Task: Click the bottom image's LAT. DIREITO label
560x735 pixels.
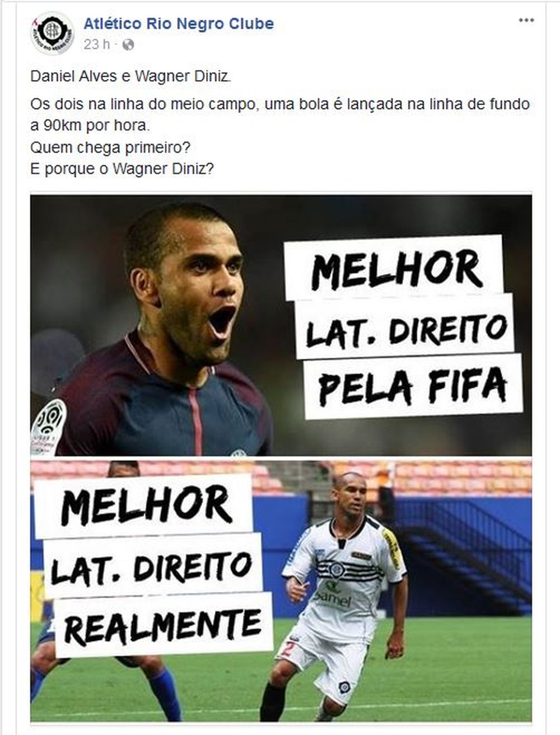Action: pos(151,566)
